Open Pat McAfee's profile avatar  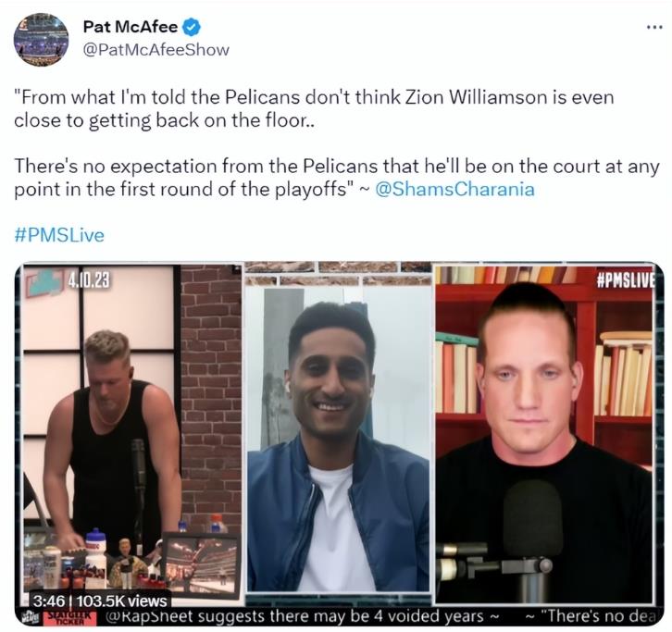coord(41,40)
